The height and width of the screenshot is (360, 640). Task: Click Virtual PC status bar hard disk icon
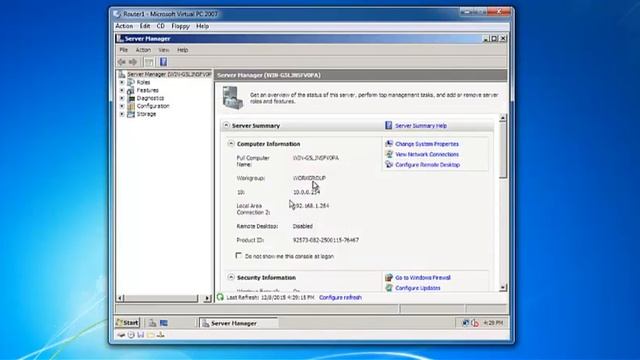[121, 335]
